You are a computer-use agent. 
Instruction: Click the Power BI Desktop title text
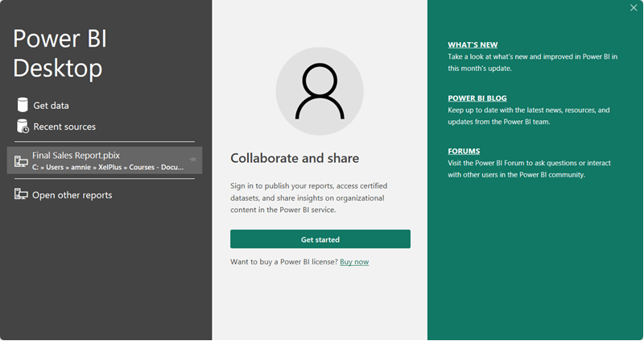click(59, 53)
